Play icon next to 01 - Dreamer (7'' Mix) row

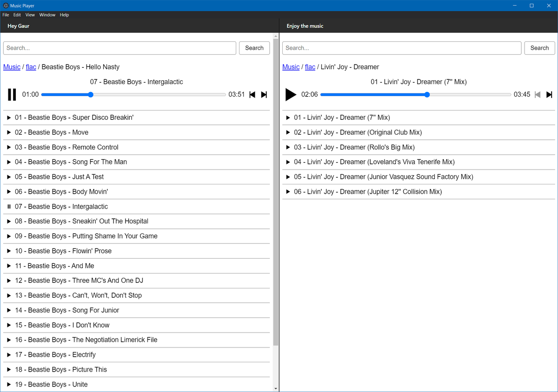pyautogui.click(x=288, y=118)
